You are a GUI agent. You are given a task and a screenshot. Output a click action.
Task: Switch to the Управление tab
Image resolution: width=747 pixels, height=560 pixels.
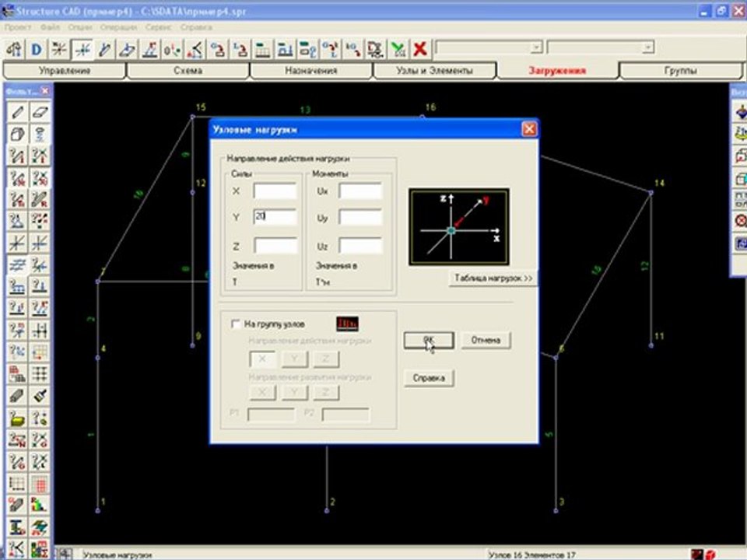(x=65, y=71)
